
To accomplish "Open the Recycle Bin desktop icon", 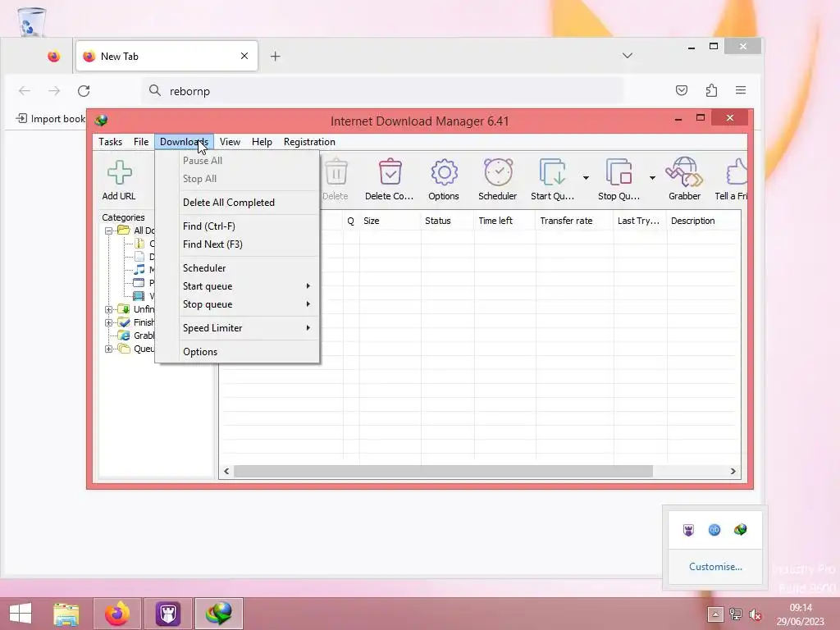I will click(x=31, y=21).
